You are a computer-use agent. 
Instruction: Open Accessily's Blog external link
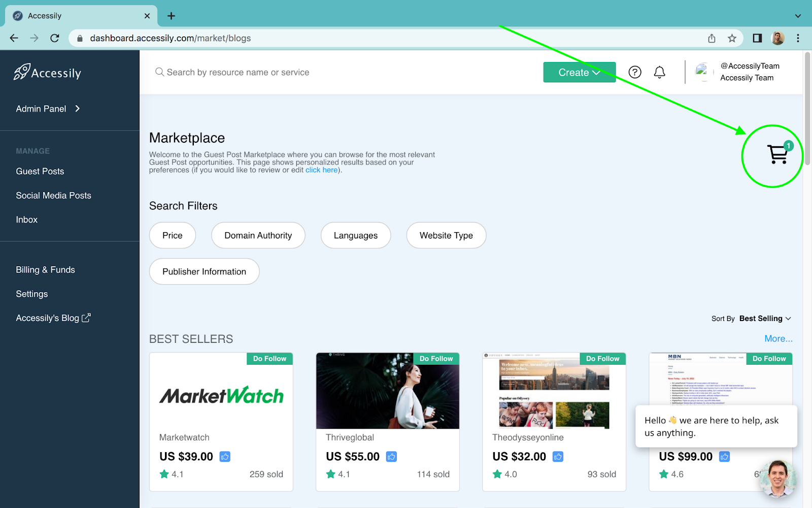53,318
